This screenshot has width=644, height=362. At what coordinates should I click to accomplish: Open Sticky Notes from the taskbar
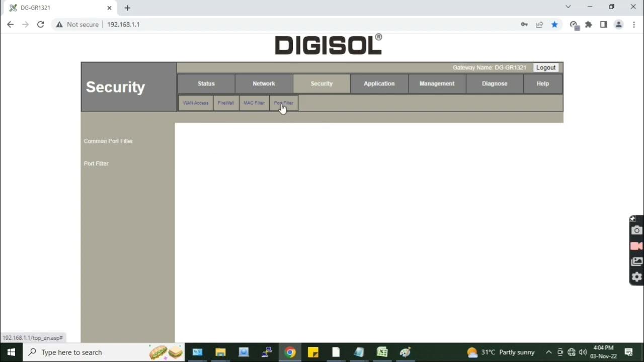(x=313, y=352)
